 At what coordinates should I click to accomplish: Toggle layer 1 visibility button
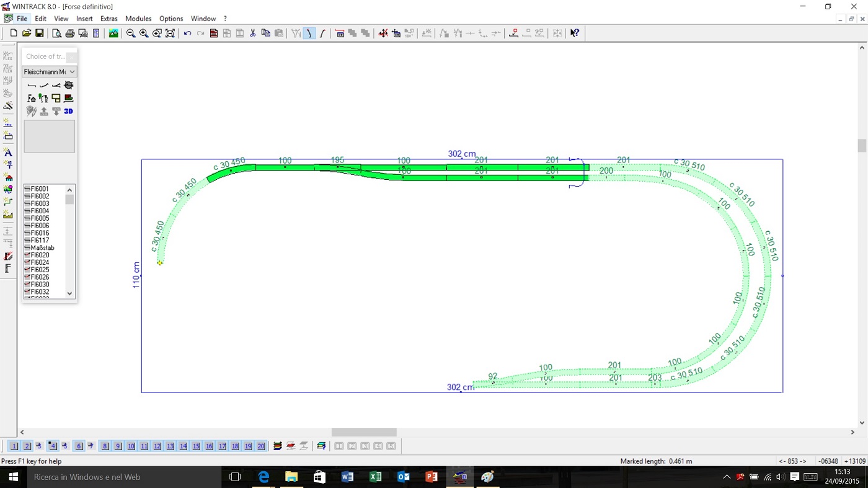tap(14, 446)
